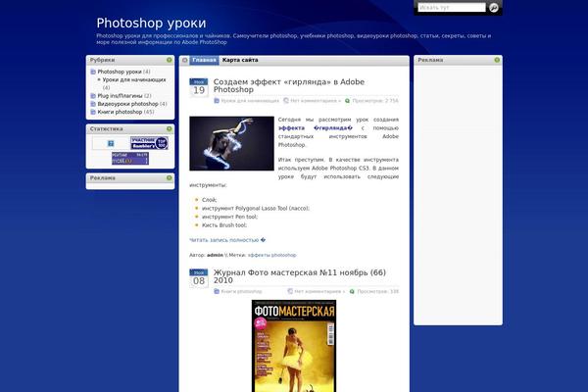588x392 pixels.
Task: Click the date badge showing 08
Action: pos(199,278)
